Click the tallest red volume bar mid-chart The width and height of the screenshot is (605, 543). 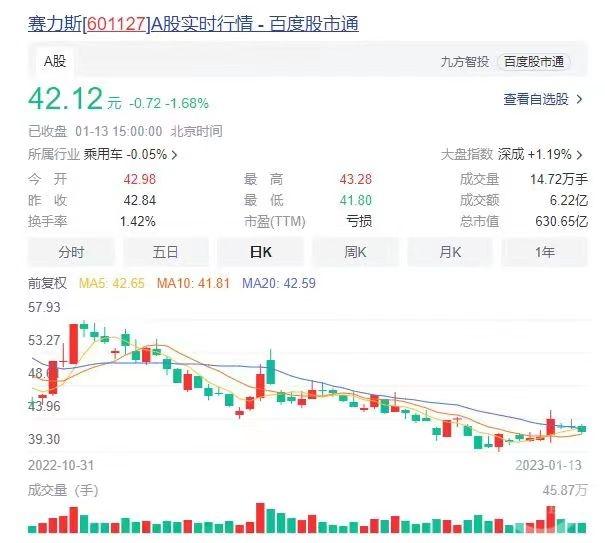click(260, 518)
